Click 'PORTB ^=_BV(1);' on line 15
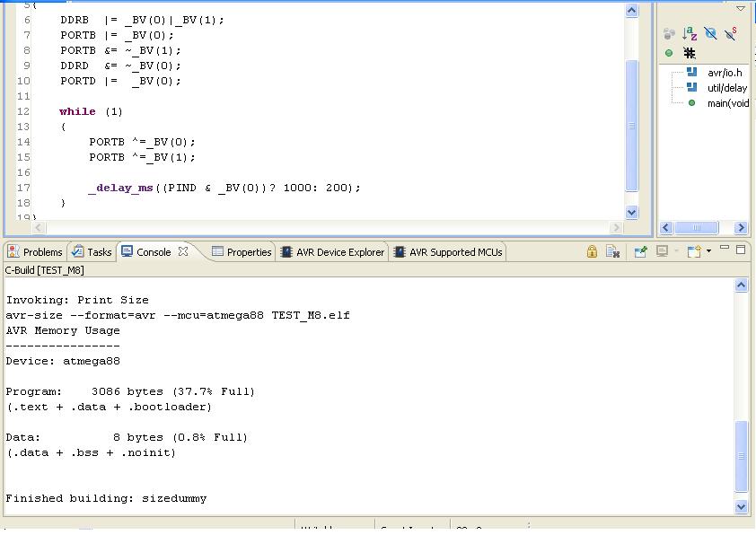Image resolution: width=756 pixels, height=535 pixels. click(142, 158)
